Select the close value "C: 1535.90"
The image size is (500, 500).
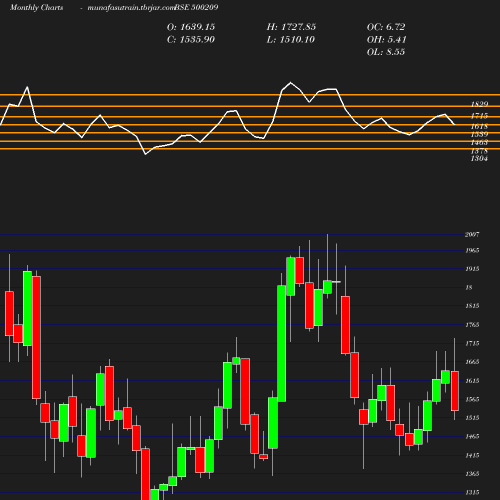[x=191, y=40]
